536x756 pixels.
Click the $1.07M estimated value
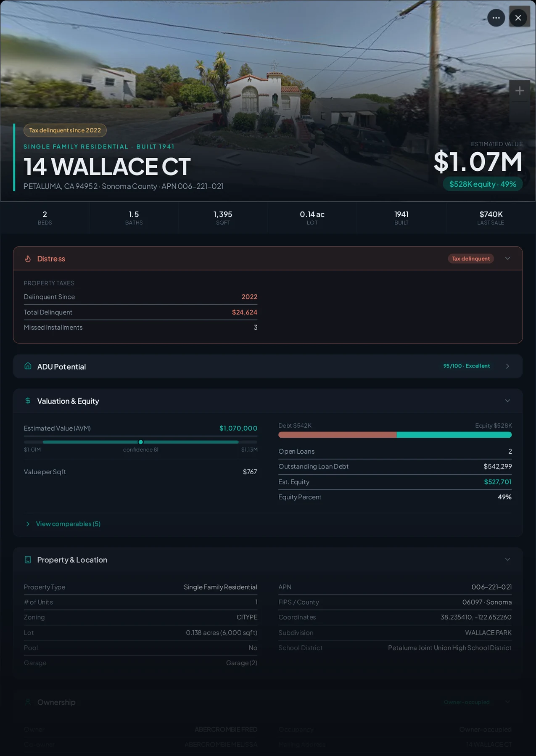point(478,161)
